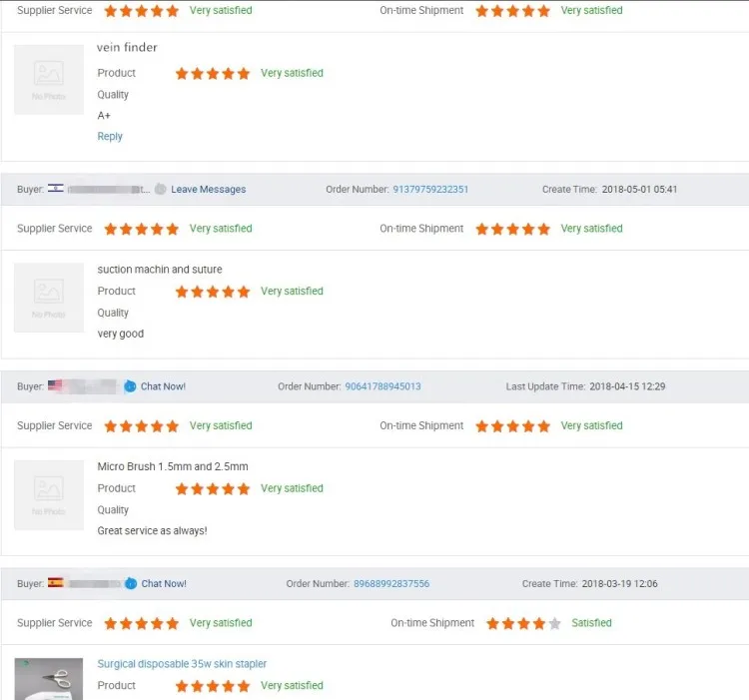
Task: Click the 'Micro Brush 1.5mm and 2.5mm' title
Action: [x=173, y=466]
